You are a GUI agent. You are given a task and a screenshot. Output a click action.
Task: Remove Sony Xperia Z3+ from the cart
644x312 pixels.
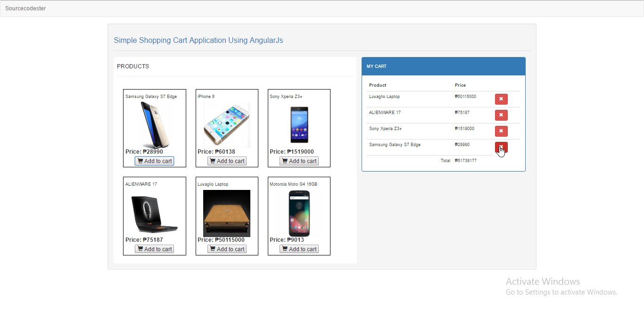(x=501, y=131)
